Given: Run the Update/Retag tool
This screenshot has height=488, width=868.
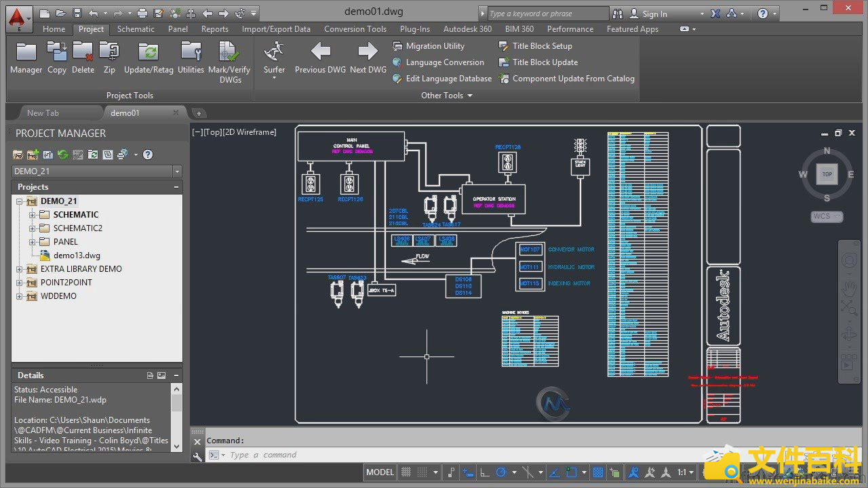Looking at the screenshot, I should pyautogui.click(x=149, y=58).
